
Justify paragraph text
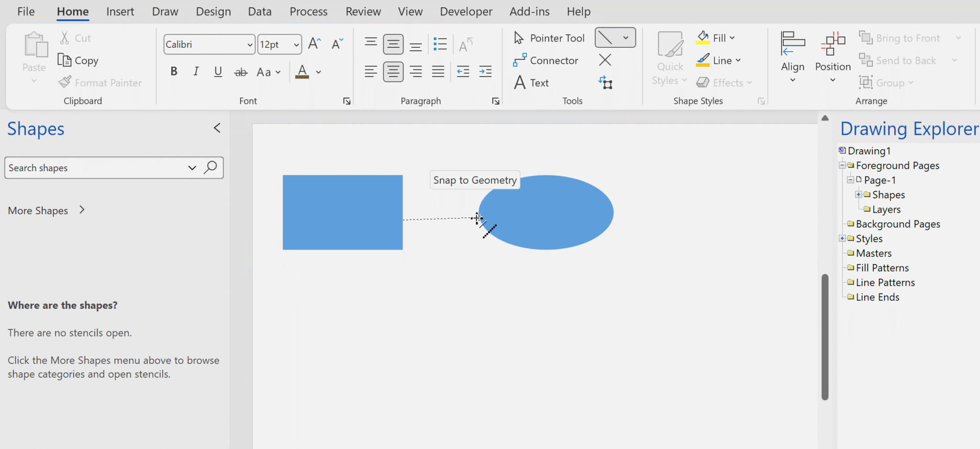tap(438, 72)
